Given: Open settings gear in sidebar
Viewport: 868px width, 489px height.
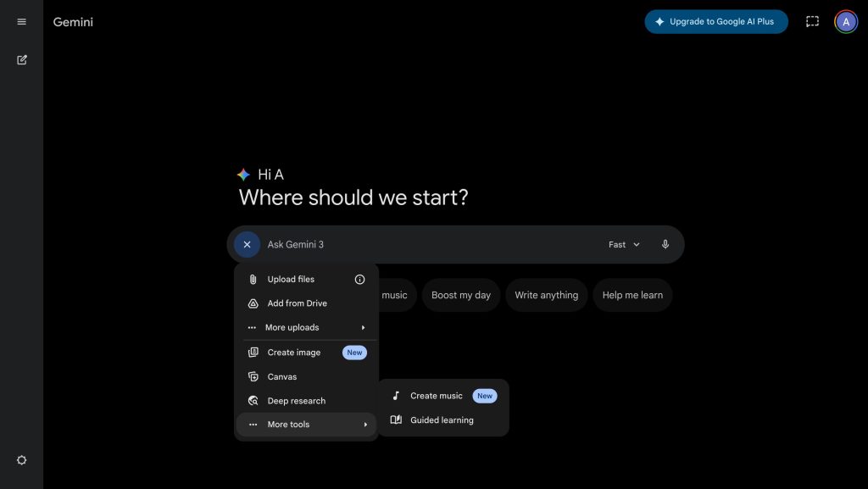Looking at the screenshot, I should 22,460.
